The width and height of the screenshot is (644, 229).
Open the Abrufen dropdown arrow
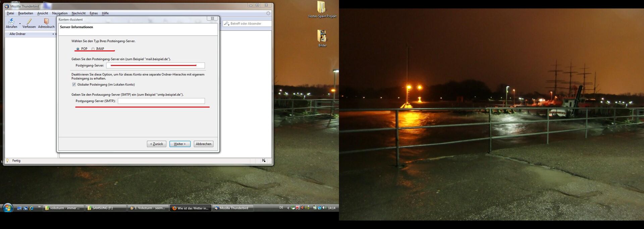coord(20,24)
